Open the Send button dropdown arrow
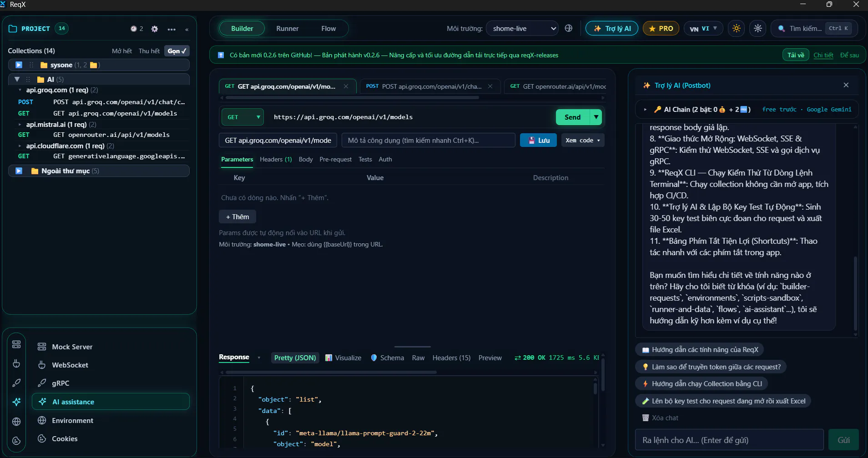The height and width of the screenshot is (458, 868). (596, 117)
